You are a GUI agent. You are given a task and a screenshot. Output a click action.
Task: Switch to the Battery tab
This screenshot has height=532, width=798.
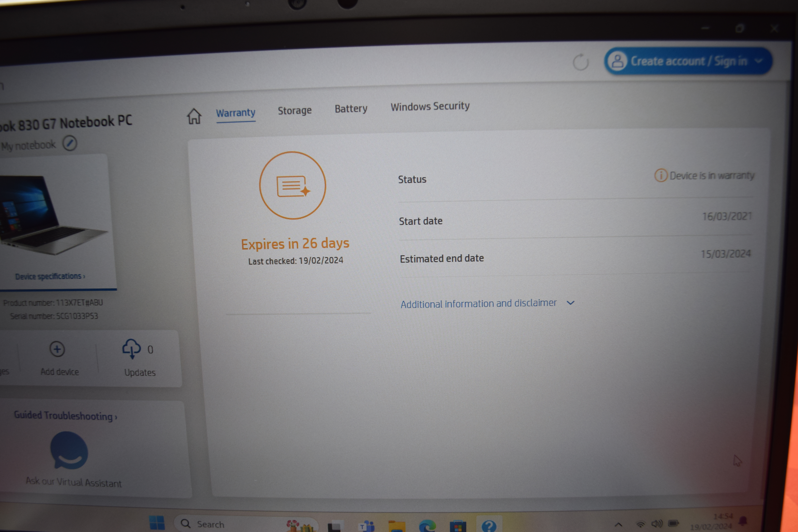tap(351, 109)
